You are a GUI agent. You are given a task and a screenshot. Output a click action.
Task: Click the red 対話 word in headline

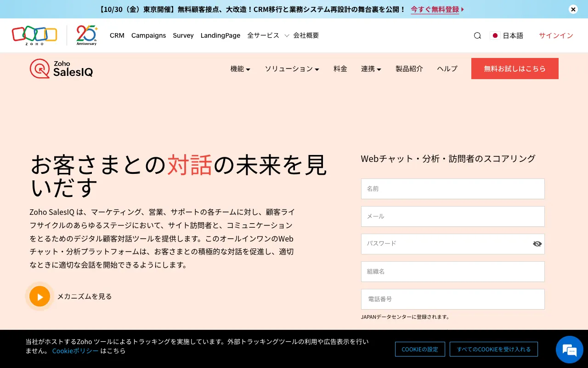click(190, 165)
